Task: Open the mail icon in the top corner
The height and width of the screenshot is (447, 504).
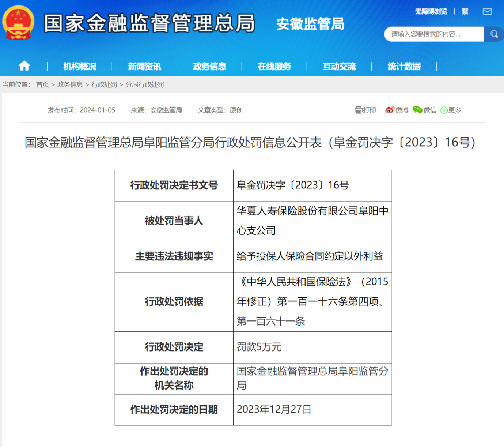Action: pos(487,12)
